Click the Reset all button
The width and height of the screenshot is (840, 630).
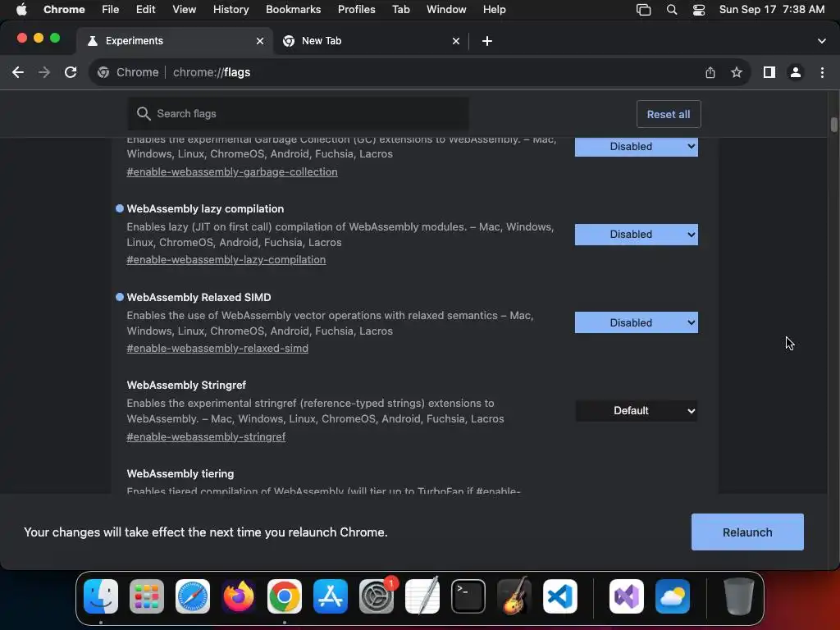pos(669,114)
